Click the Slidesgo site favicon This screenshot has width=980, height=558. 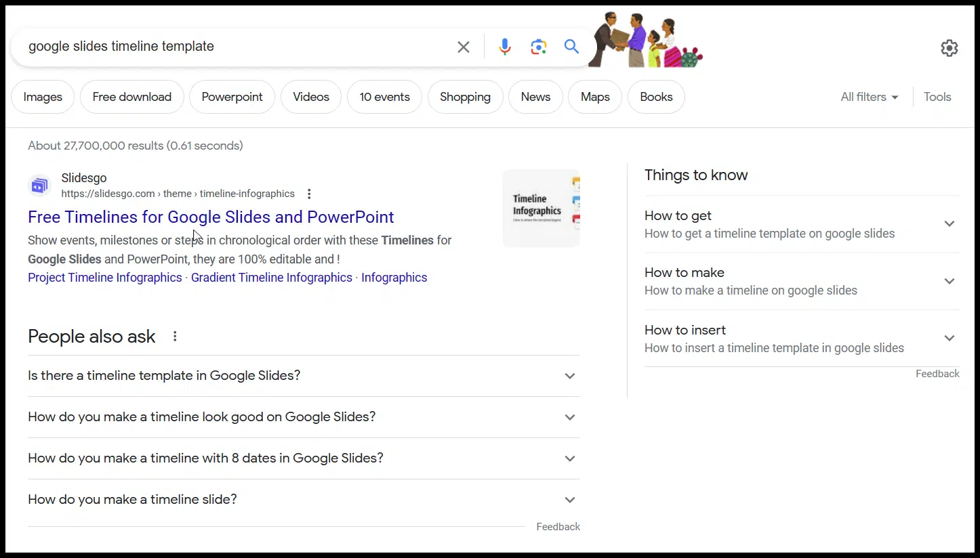pos(40,186)
